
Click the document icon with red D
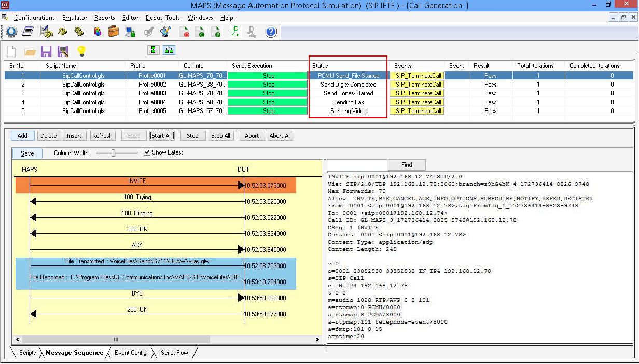point(185,32)
